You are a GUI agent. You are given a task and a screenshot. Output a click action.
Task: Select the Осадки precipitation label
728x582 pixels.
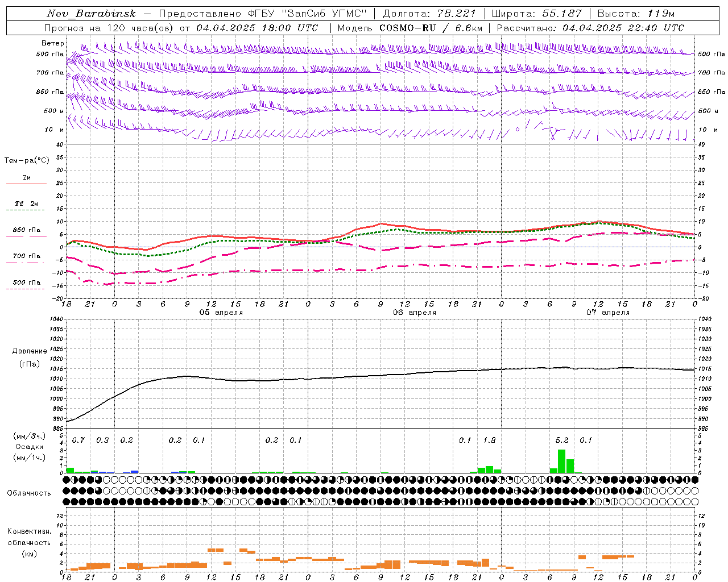[x=30, y=447]
